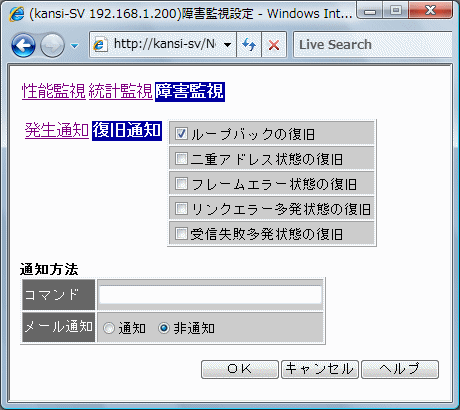Open the recent pages dropdown arrow
This screenshot has width=460, height=410.
coord(75,46)
